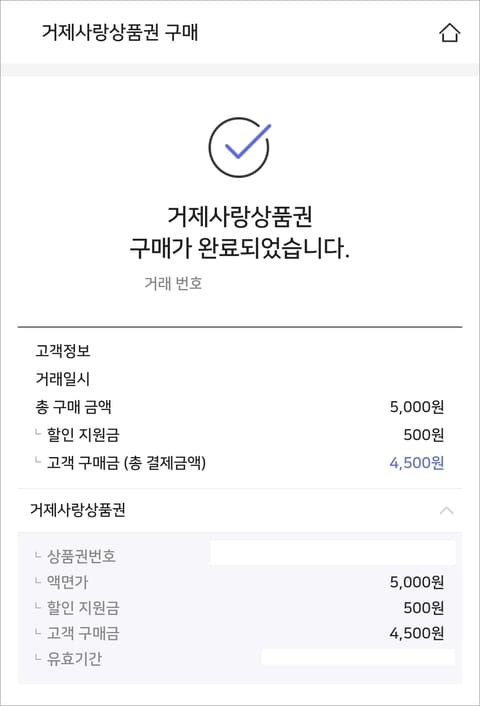Click the 상품권번호 value field
This screenshot has height=706, width=480.
pyautogui.click(x=333, y=553)
